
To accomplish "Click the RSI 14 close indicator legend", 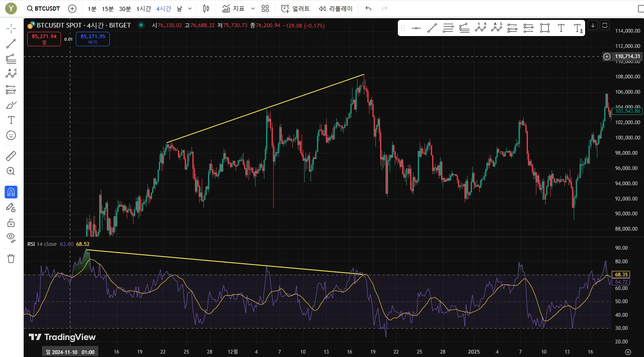I will click(x=42, y=244).
